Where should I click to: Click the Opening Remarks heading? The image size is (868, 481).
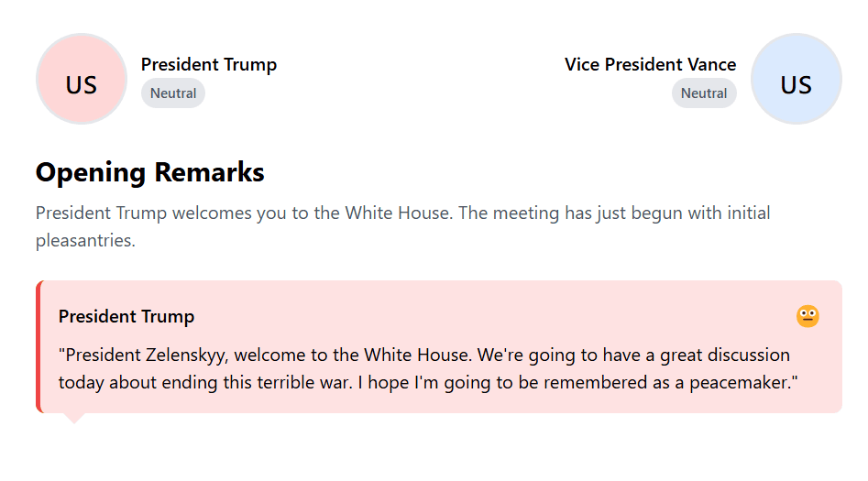tap(149, 172)
